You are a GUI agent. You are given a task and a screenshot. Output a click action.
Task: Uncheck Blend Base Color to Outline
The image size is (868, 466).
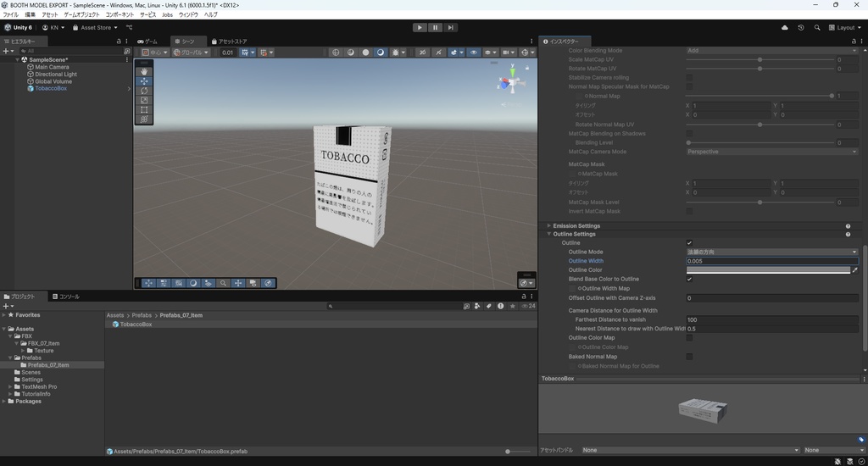click(x=689, y=279)
